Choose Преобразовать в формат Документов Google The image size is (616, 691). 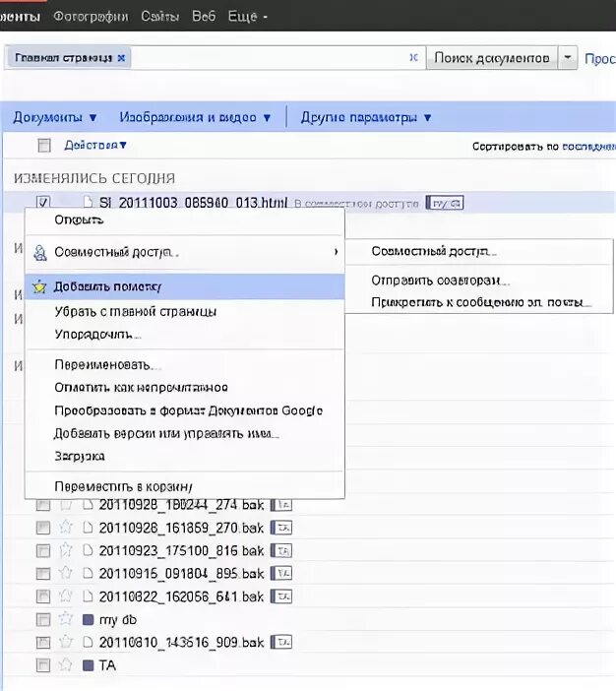coord(184,410)
